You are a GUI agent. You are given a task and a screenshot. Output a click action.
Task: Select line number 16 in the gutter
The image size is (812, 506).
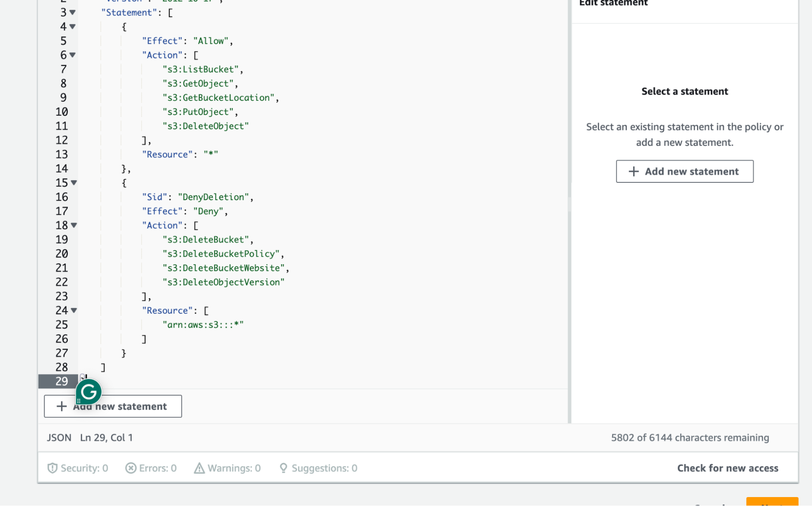pyautogui.click(x=62, y=197)
